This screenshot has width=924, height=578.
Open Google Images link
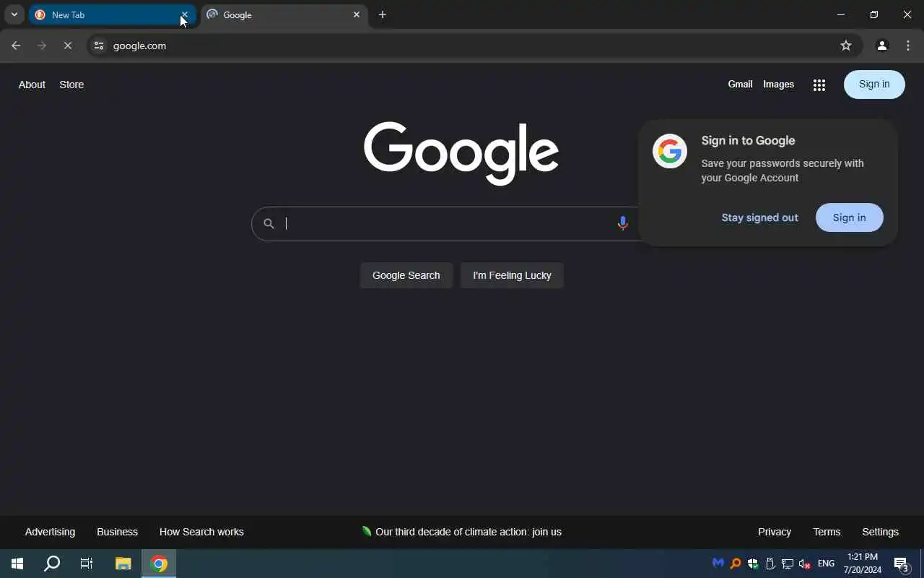778,84
